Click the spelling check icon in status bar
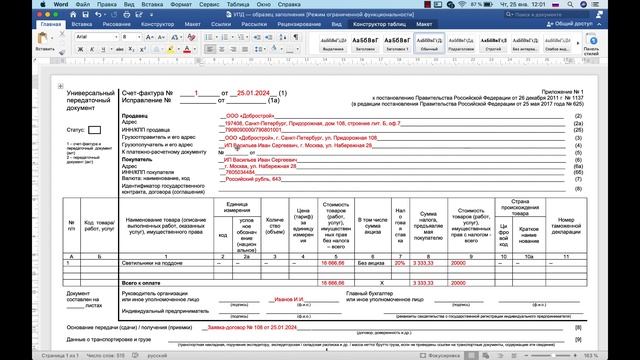The width and height of the screenshot is (640, 360). tap(135, 356)
